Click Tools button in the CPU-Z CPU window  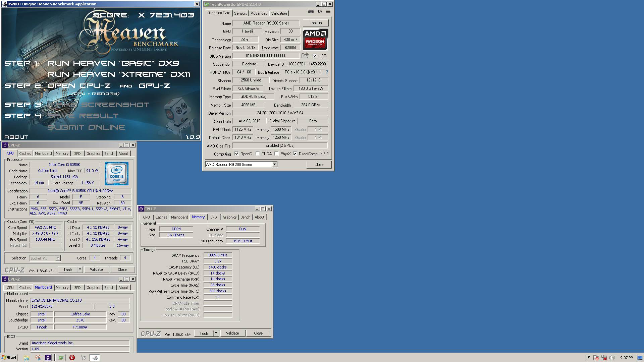point(68,269)
